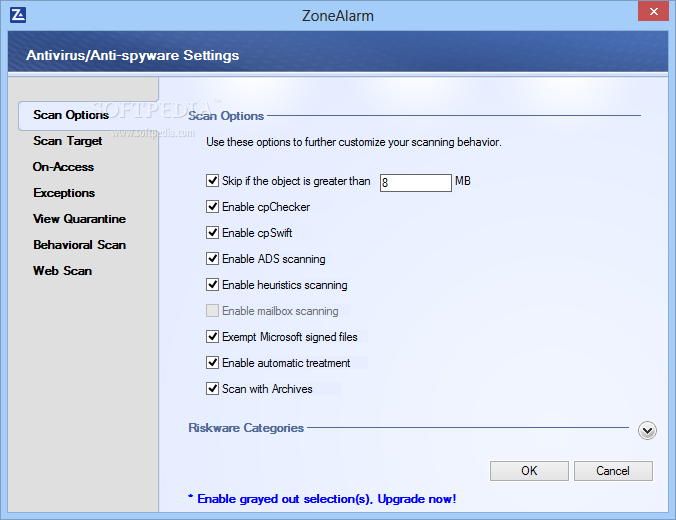Click the OK button
Viewport: 676px width, 520px height.
pyautogui.click(x=529, y=470)
